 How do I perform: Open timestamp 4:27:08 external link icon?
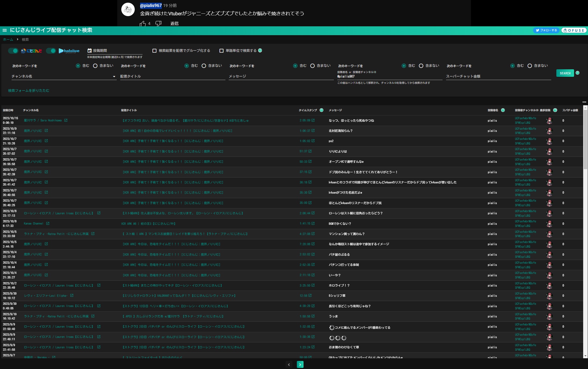pyautogui.click(x=313, y=234)
